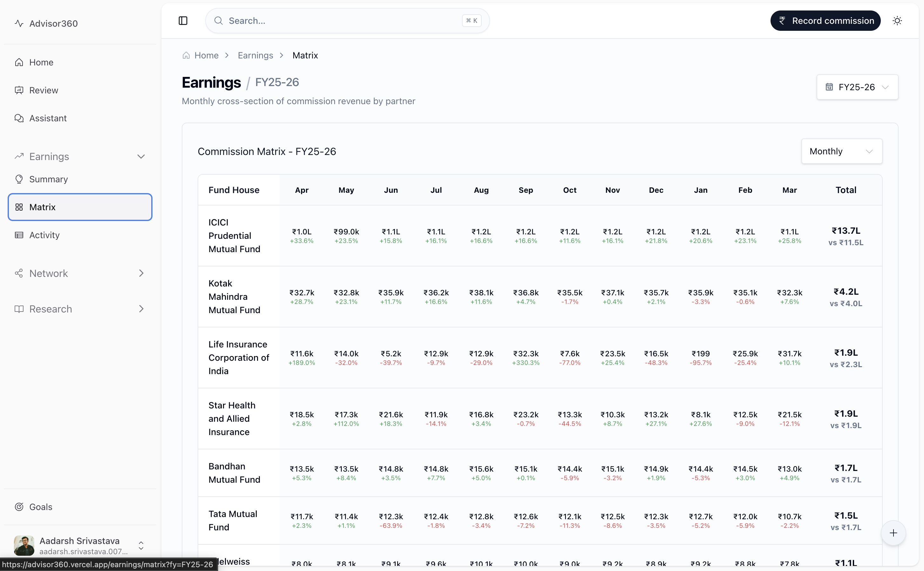
Task: Focus the Search input field
Action: pos(347,21)
